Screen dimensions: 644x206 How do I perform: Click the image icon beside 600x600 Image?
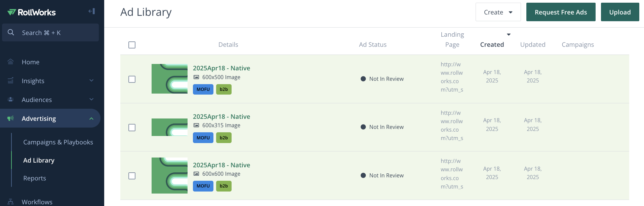[x=196, y=174]
